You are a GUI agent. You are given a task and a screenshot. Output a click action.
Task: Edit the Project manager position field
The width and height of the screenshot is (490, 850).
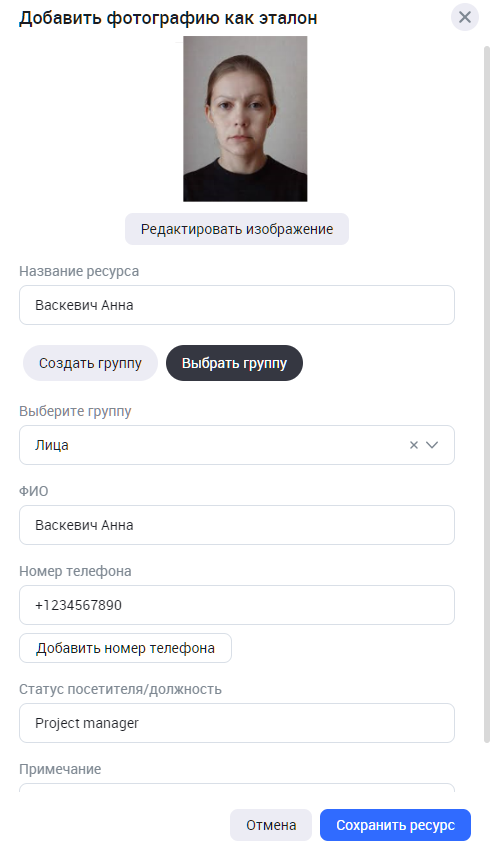pyautogui.click(x=237, y=723)
